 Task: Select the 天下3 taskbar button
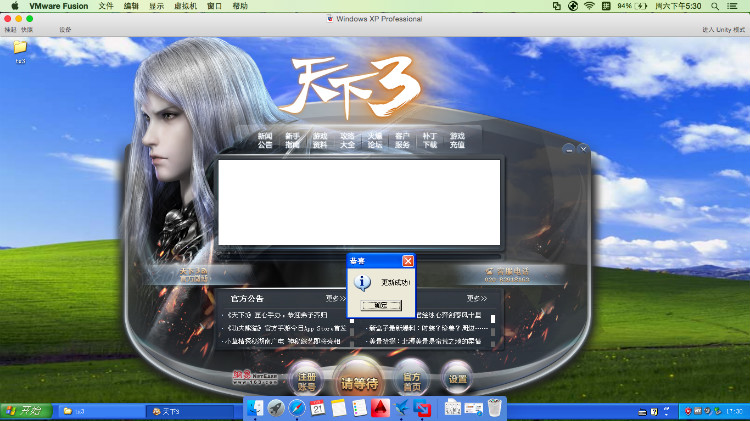point(190,411)
